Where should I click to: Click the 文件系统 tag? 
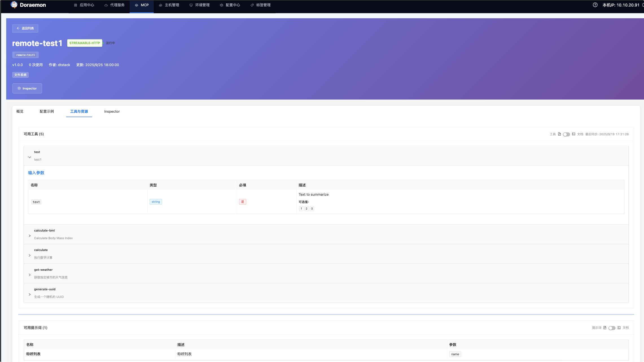(x=20, y=75)
